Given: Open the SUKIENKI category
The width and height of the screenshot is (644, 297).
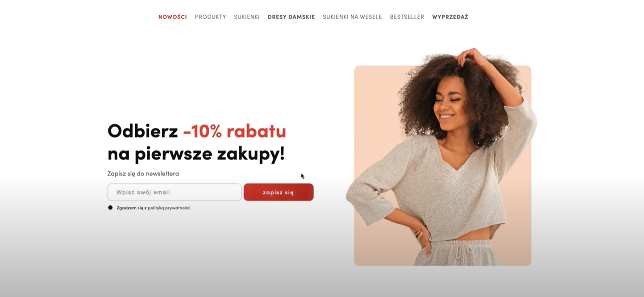Looking at the screenshot, I should coord(247,17).
